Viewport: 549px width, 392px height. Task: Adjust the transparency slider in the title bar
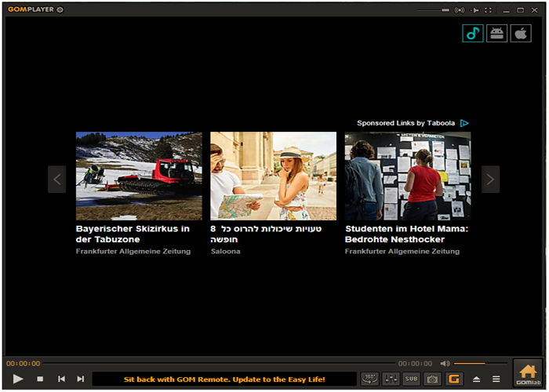click(433, 10)
